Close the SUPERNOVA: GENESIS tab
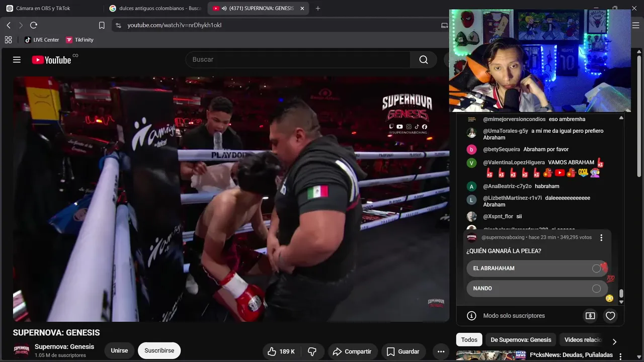644x362 pixels. click(302, 9)
